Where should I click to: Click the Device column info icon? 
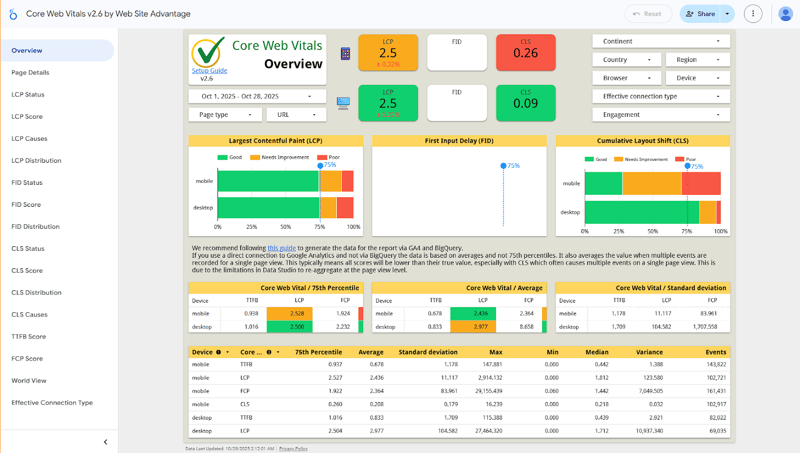(219, 352)
